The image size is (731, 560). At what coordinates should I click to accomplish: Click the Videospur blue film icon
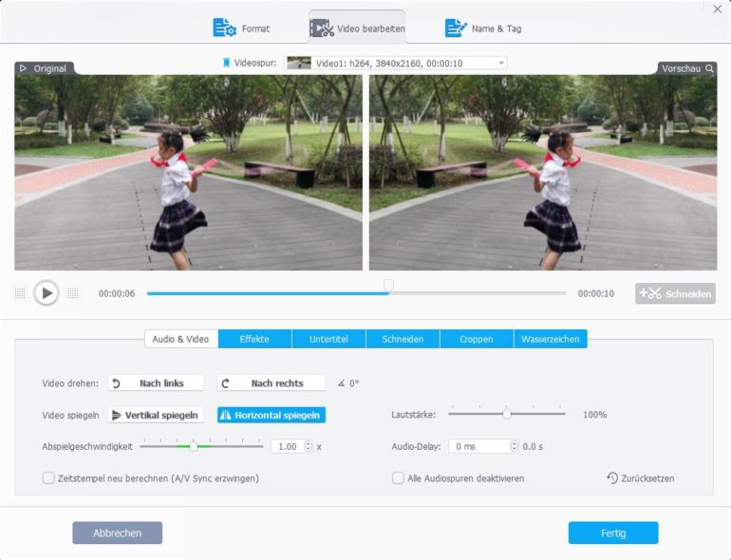(x=227, y=63)
